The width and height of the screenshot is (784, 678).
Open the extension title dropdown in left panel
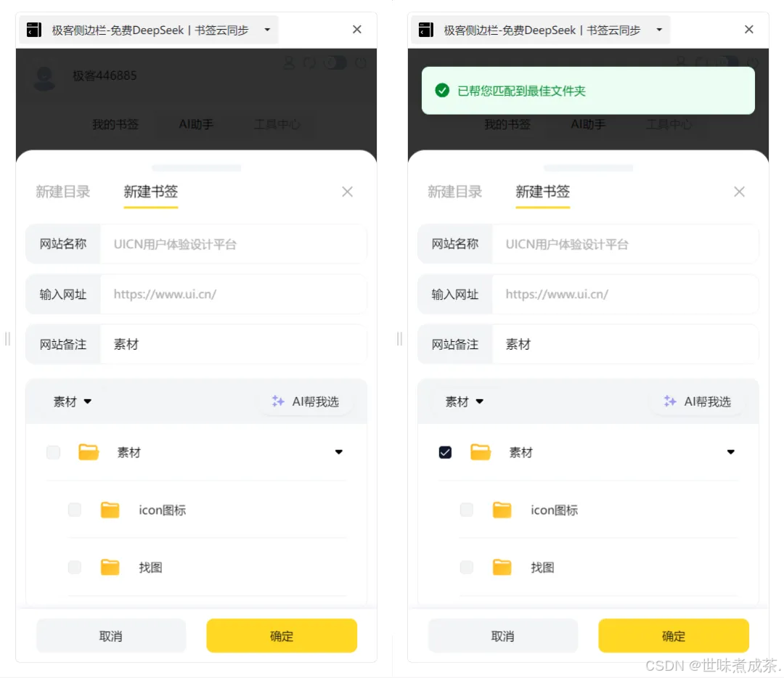point(267,30)
